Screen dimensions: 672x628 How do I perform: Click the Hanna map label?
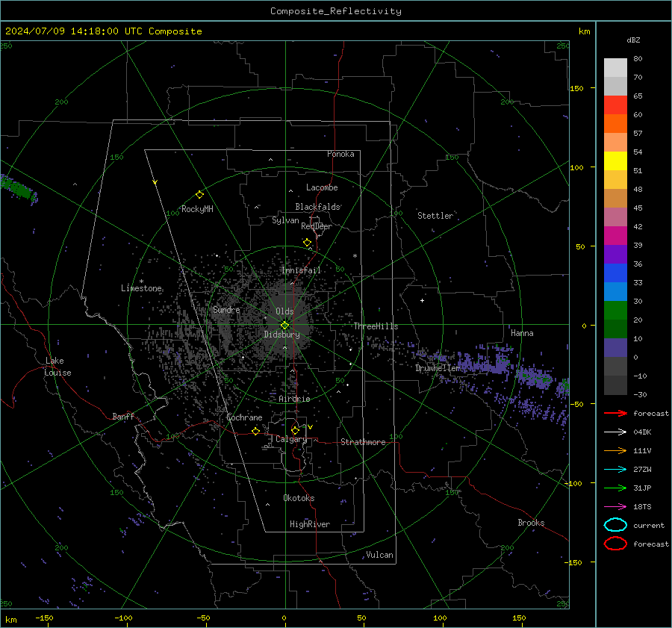point(522,333)
